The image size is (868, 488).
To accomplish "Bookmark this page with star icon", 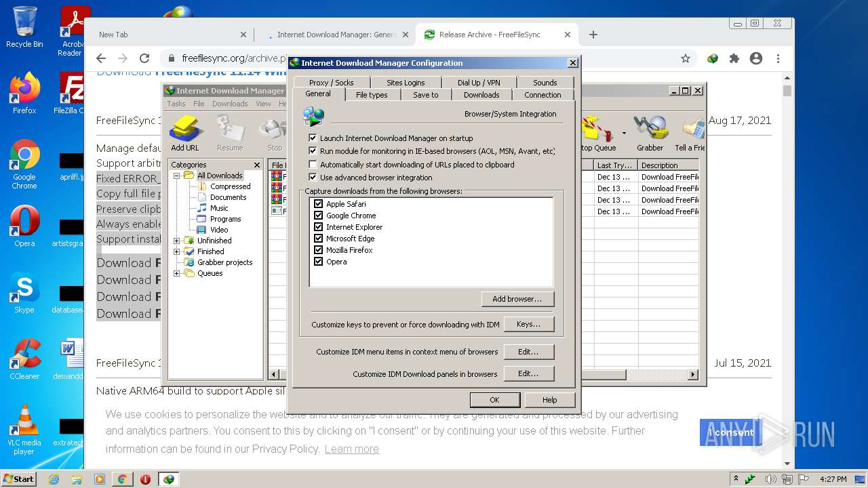I will pos(686,58).
